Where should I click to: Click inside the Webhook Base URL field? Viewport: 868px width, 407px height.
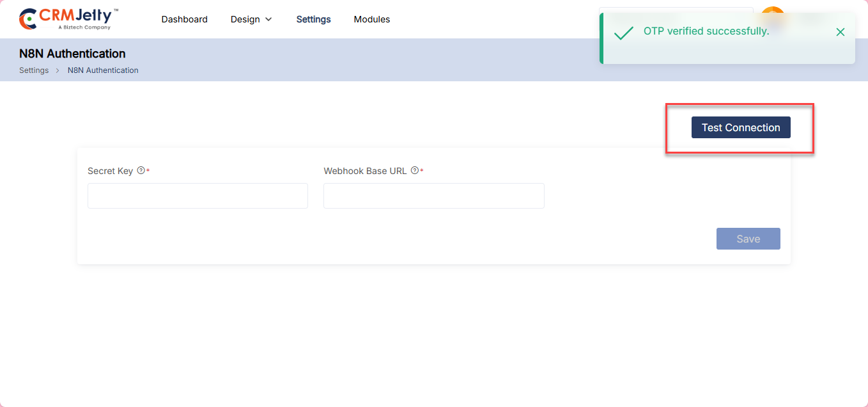(x=433, y=196)
